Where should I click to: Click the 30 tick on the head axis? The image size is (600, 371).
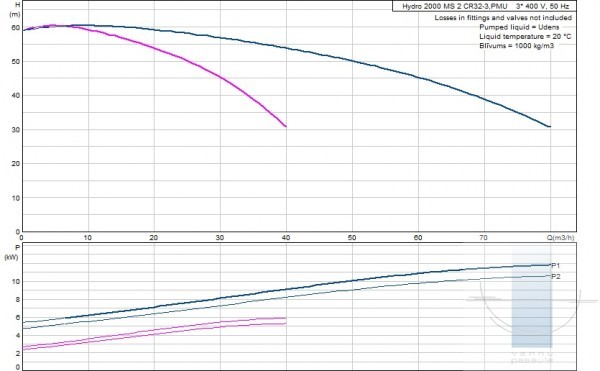15,130
